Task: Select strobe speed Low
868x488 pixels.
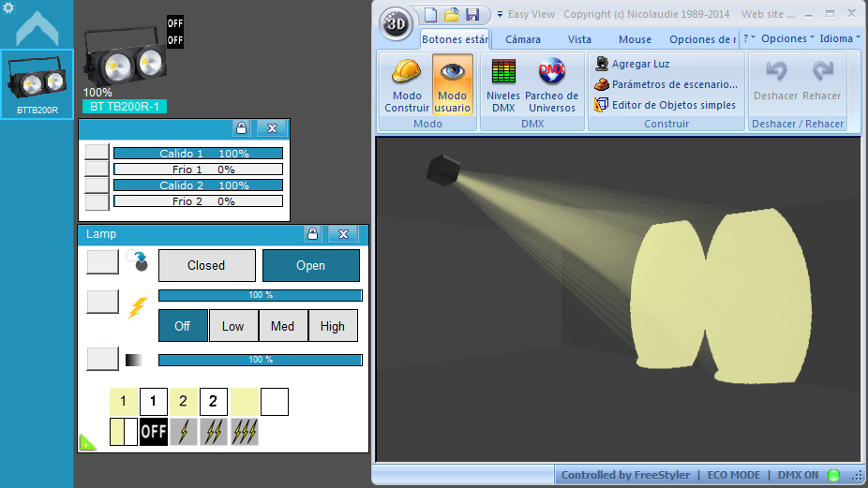Action: 233,326
